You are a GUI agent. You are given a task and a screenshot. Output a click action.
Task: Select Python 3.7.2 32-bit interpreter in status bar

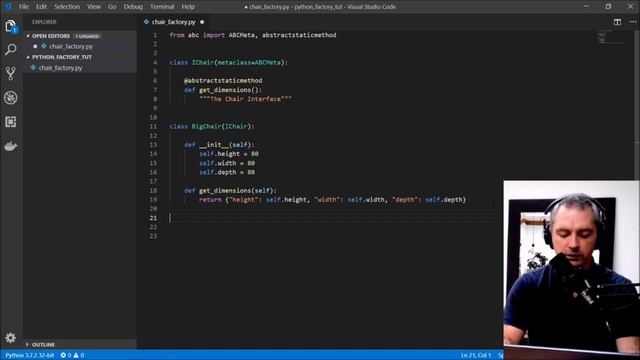(30, 355)
